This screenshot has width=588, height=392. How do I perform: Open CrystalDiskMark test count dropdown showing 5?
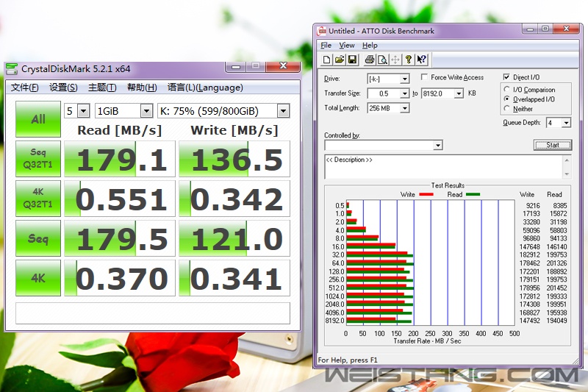click(x=83, y=111)
